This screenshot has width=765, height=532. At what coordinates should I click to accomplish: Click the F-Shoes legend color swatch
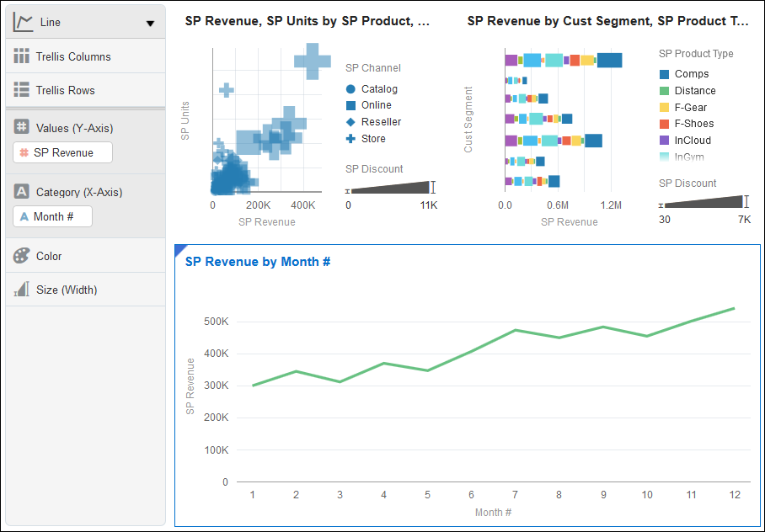664,124
